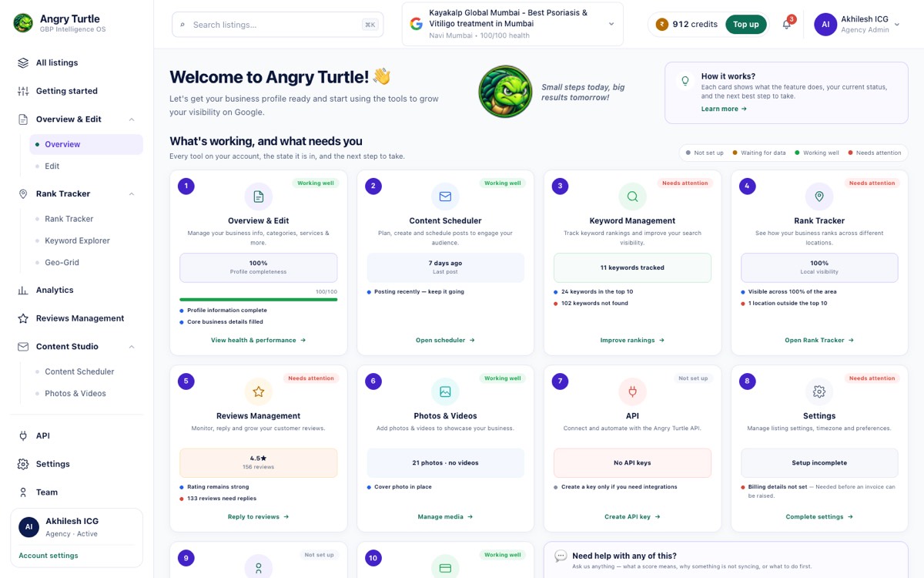The image size is (924, 578).
Task: Click the API plug icon in sidebar
Action: (23, 436)
